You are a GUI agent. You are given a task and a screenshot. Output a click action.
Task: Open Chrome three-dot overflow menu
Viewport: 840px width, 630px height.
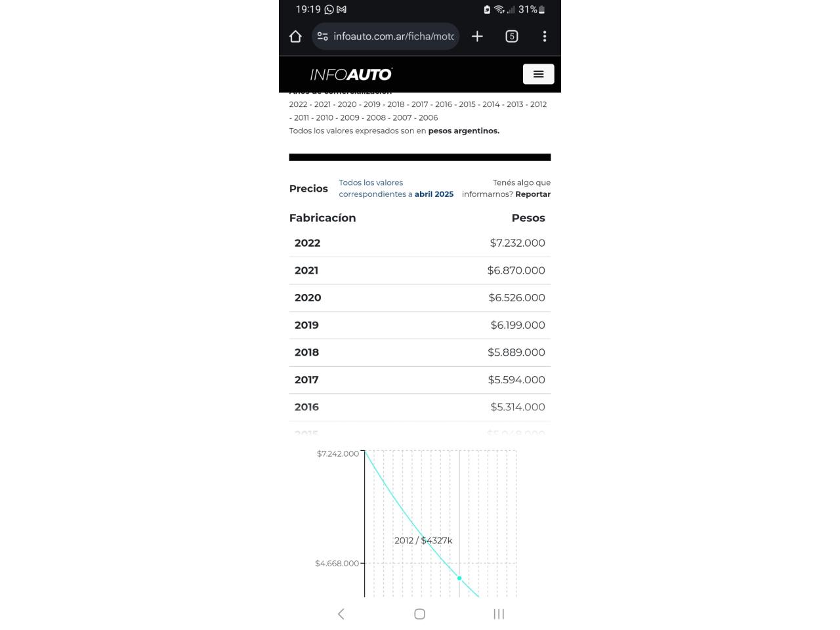coord(545,36)
